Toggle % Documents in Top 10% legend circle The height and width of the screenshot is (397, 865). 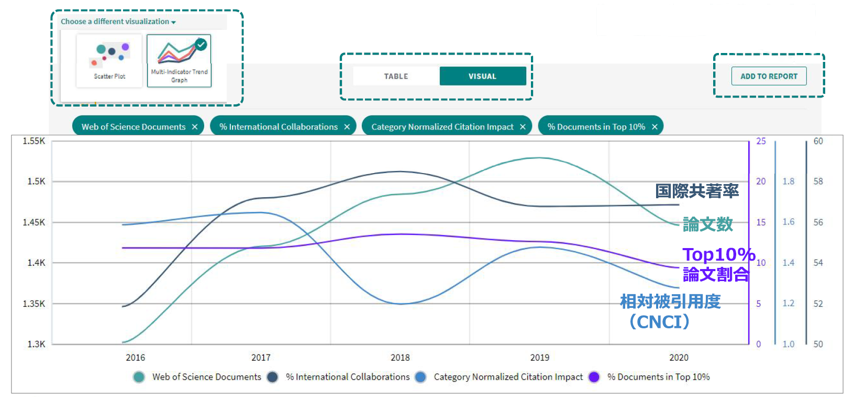595,377
